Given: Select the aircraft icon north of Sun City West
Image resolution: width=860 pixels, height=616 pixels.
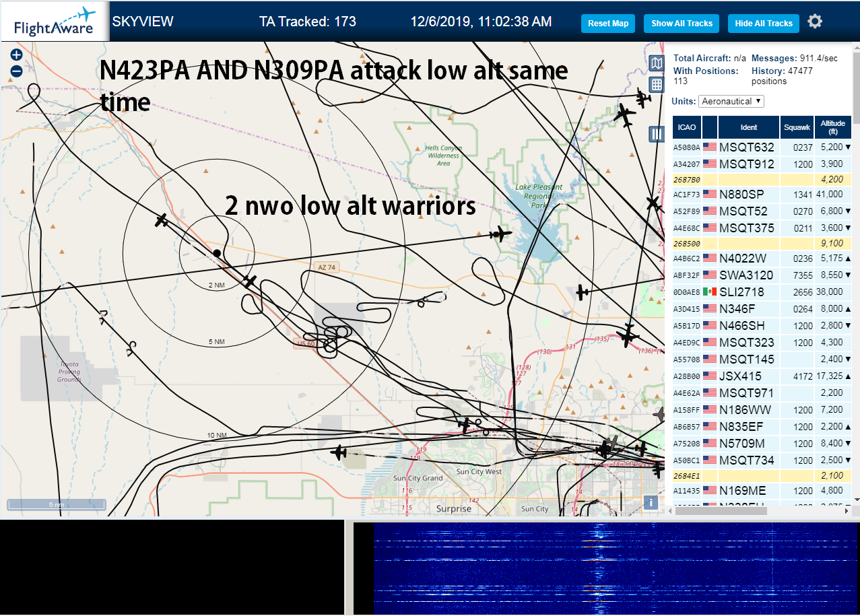Looking at the screenshot, I should tap(464, 425).
